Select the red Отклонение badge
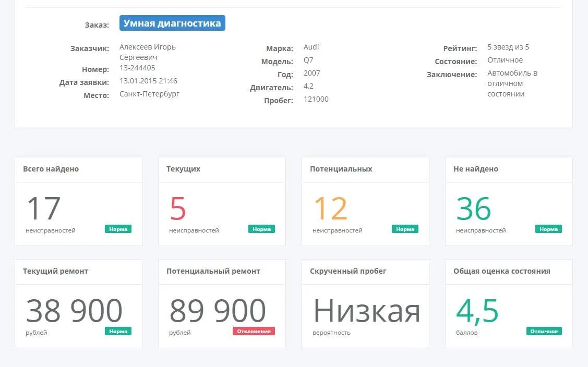Viewport: 588px width, 367px height. coord(254,332)
